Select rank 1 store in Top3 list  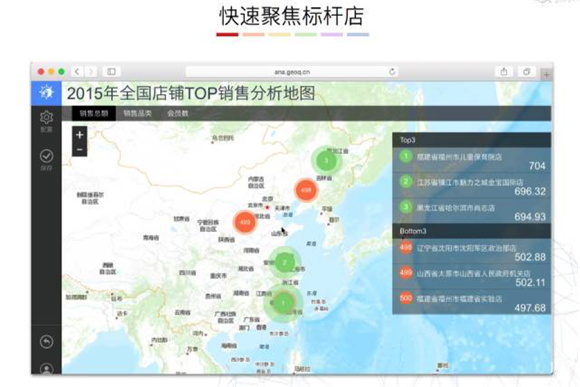tap(472, 160)
